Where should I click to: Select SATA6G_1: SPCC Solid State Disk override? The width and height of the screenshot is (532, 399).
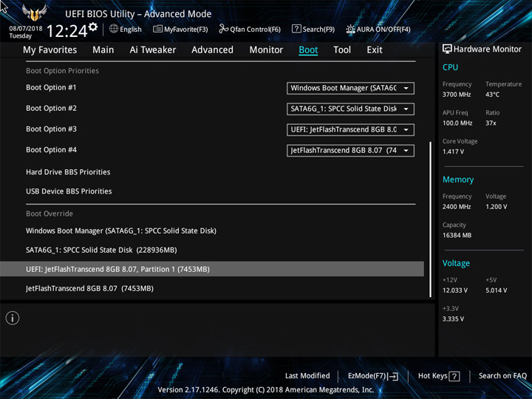pos(101,250)
